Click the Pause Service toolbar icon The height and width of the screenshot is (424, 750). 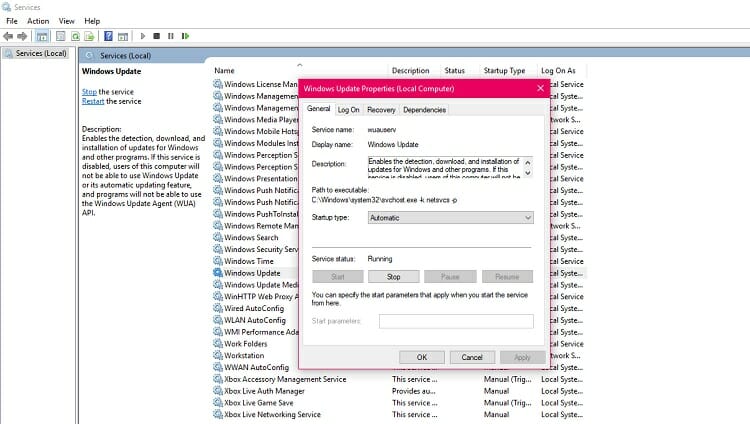[171, 36]
